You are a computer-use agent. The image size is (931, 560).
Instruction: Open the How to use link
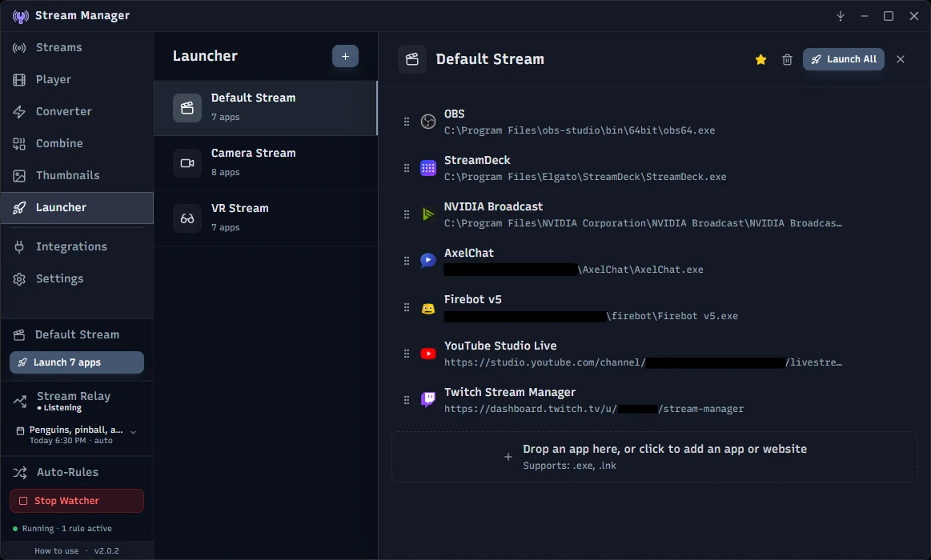(56, 550)
